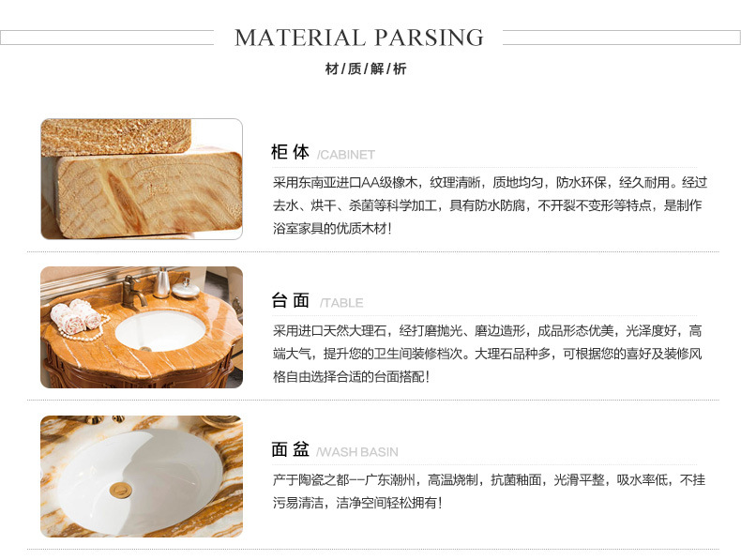The height and width of the screenshot is (560, 741).
Task: Click the orange marble countertop image
Action: pos(142,327)
